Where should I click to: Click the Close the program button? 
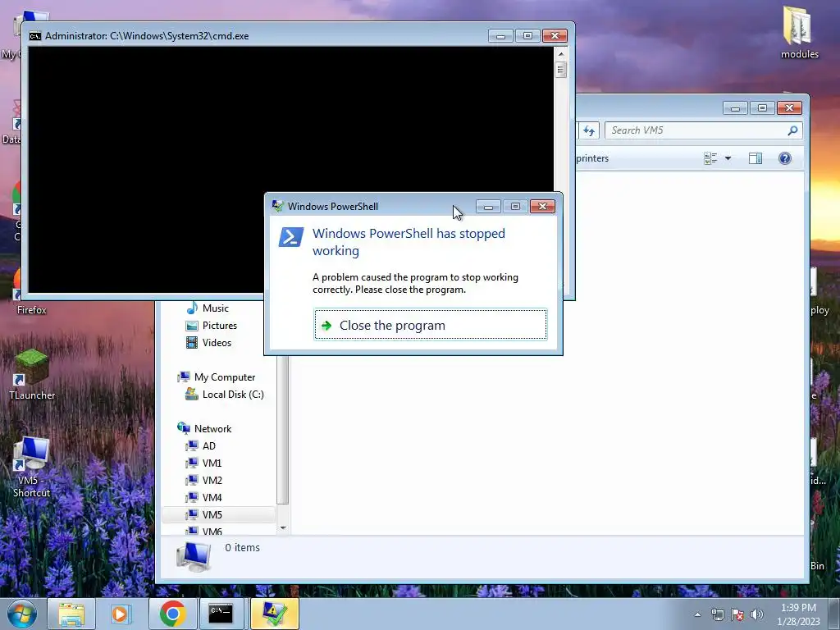click(430, 325)
